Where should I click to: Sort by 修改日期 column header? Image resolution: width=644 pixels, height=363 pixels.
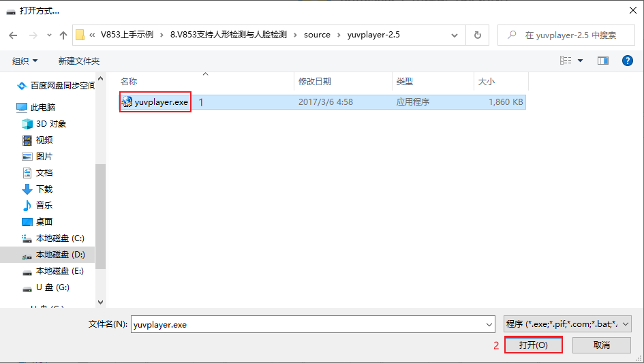point(315,81)
